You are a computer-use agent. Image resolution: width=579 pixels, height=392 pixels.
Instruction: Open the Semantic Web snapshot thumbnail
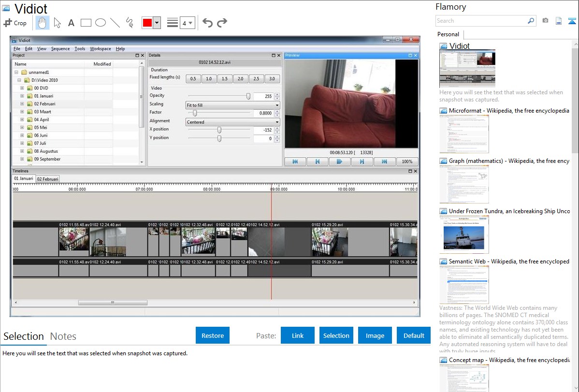click(x=464, y=285)
